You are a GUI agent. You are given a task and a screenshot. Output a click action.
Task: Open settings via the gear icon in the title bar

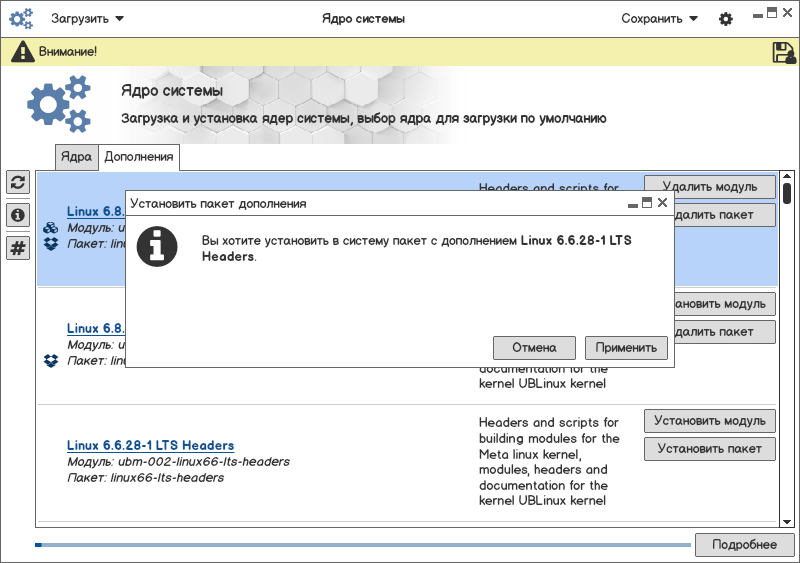point(726,19)
